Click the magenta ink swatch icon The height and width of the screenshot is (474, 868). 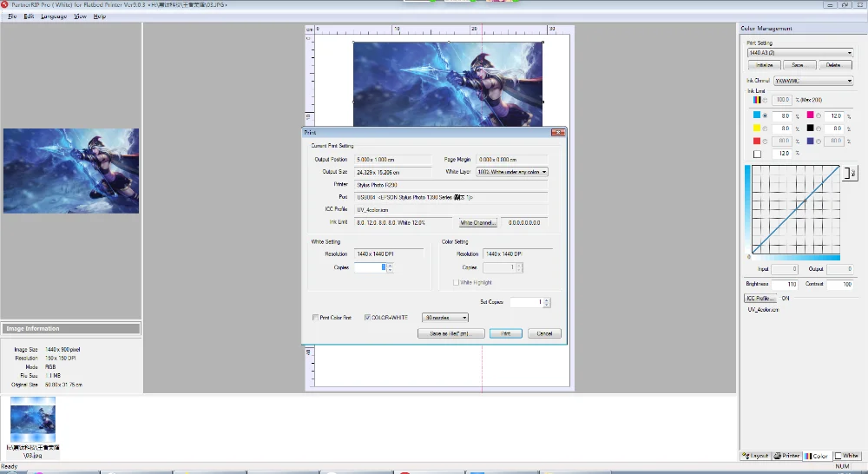tap(810, 115)
